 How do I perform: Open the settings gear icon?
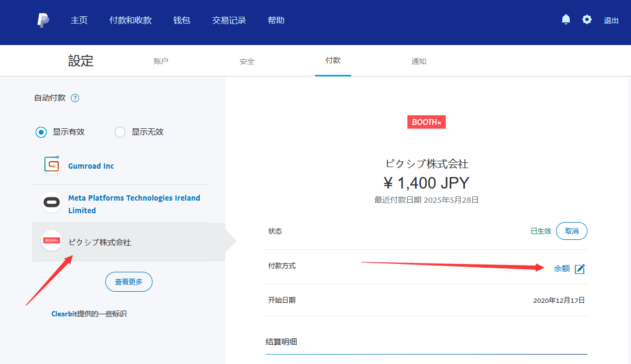pyautogui.click(x=587, y=19)
